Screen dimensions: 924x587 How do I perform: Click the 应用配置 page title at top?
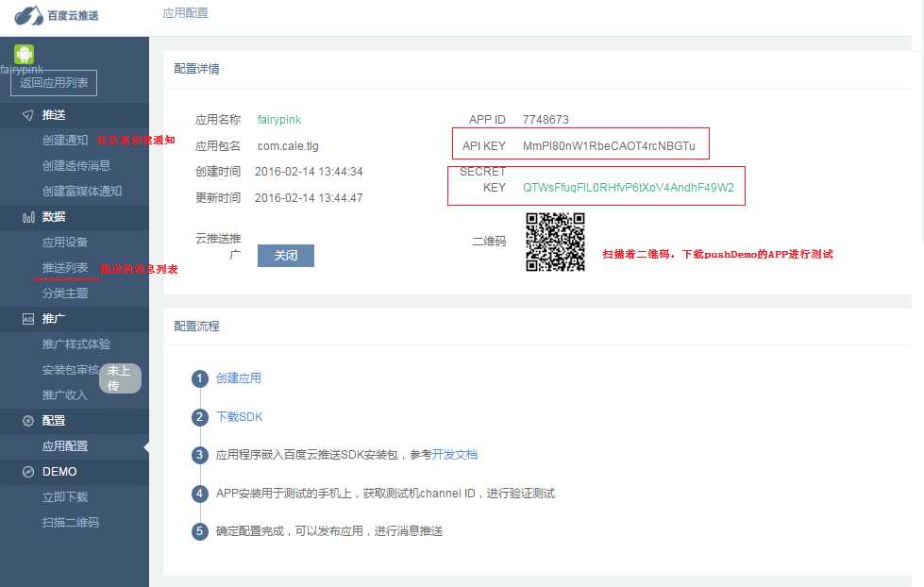coord(186,13)
